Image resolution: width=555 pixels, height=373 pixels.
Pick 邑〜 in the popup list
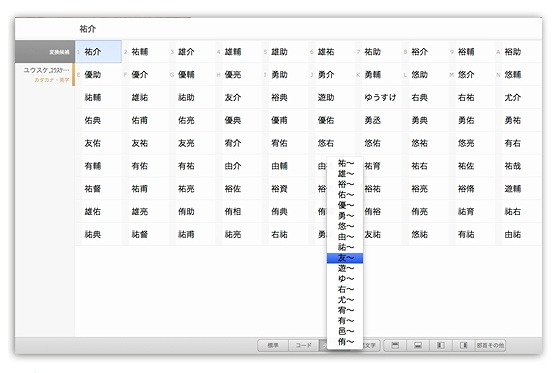click(x=345, y=331)
